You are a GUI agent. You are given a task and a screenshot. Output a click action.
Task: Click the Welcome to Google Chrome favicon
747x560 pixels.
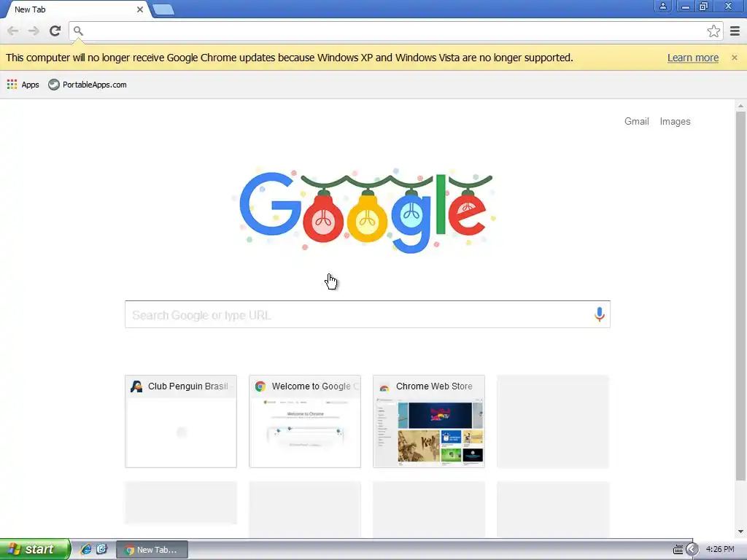click(x=260, y=386)
